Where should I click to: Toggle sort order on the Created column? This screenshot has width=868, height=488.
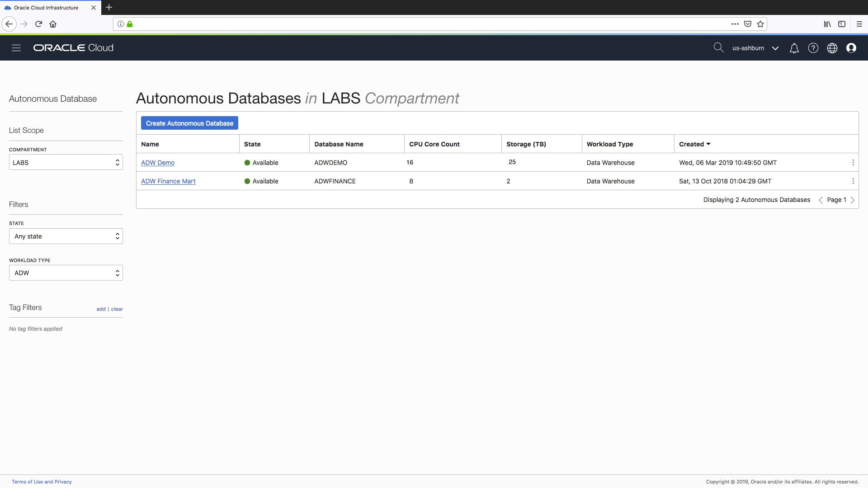click(694, 144)
